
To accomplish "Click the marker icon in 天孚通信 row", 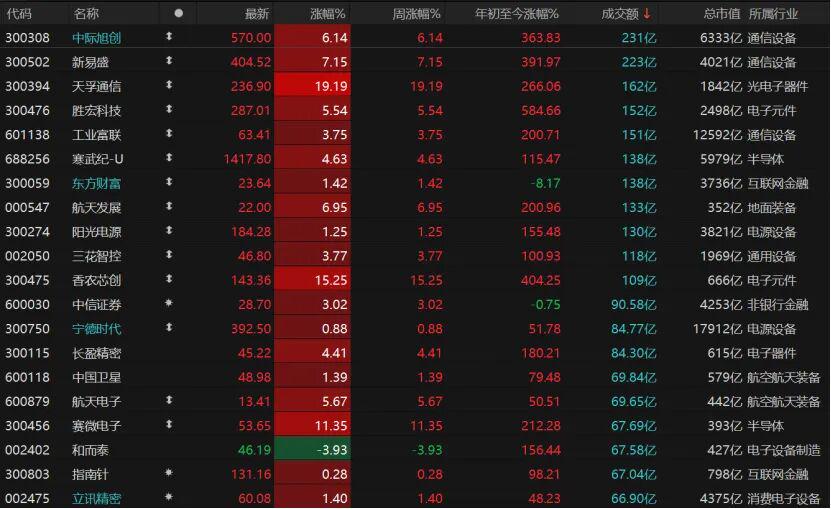I will [169, 86].
